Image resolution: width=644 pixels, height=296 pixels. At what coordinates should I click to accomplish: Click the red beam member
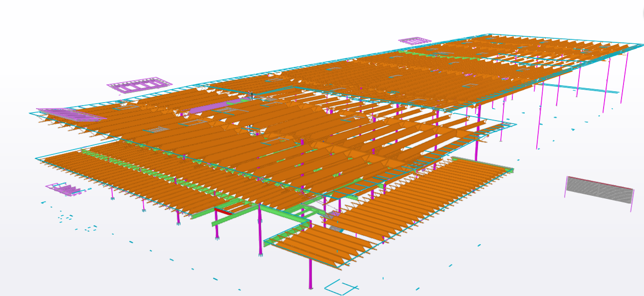click(223, 211)
